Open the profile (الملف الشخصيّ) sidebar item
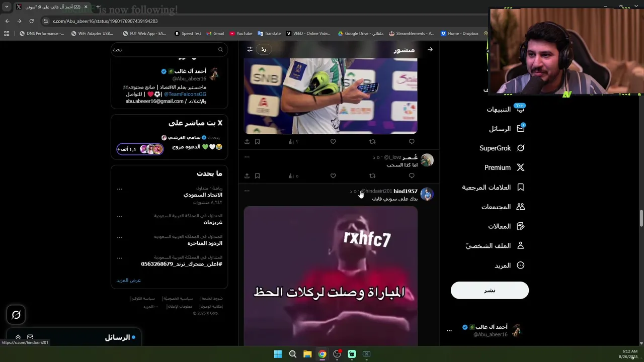 coord(495,245)
